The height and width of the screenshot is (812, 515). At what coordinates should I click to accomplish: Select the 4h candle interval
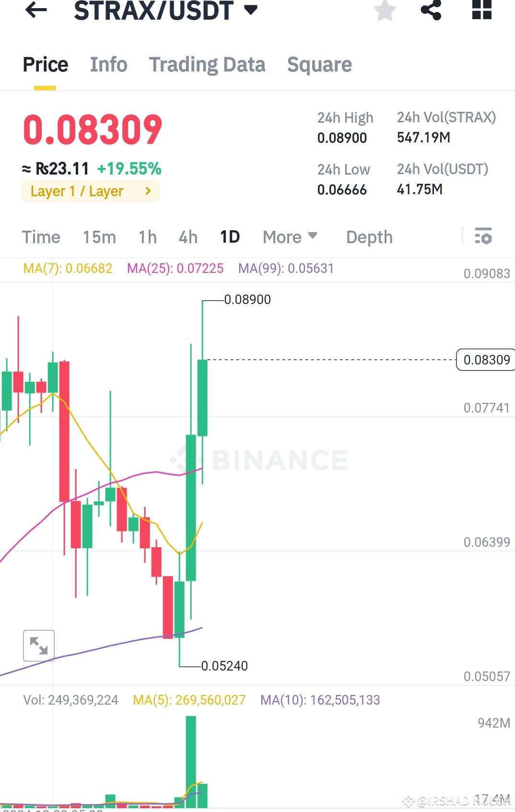point(187,236)
